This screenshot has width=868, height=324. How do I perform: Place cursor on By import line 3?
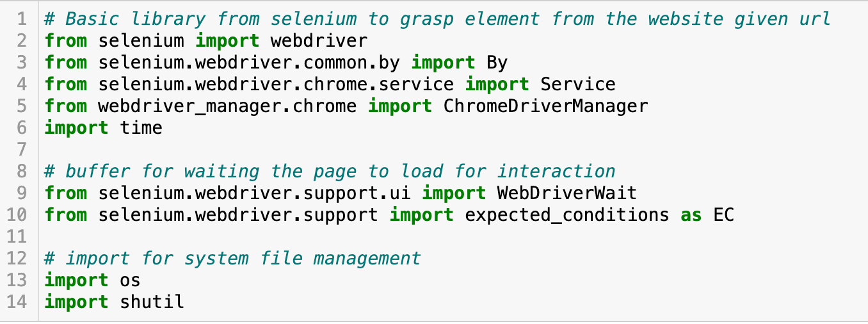276,63
